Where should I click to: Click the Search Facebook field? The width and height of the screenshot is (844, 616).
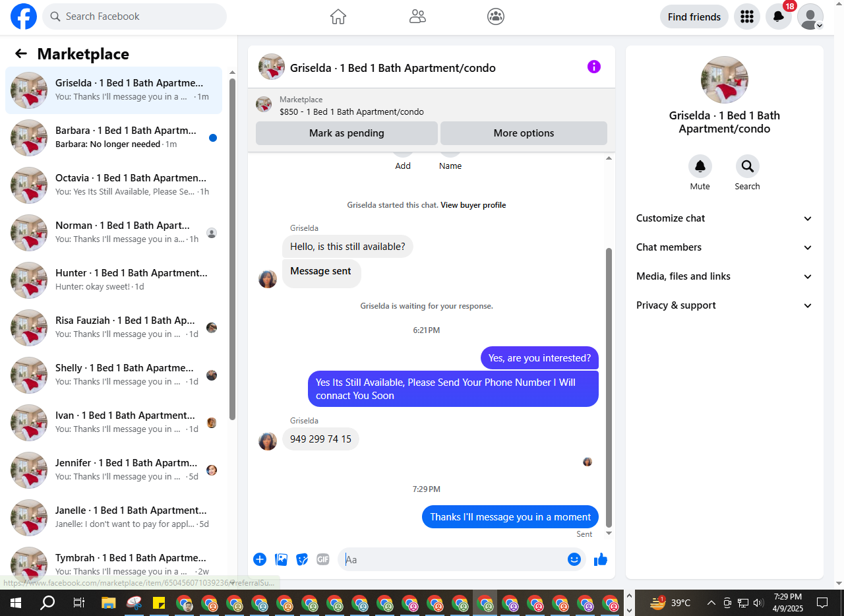135,16
